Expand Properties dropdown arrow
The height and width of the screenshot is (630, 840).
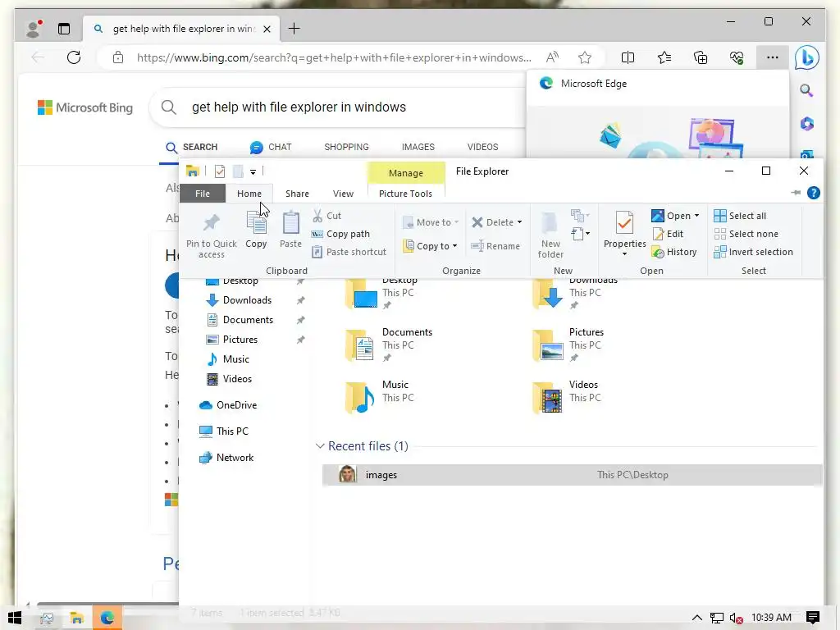click(x=624, y=254)
